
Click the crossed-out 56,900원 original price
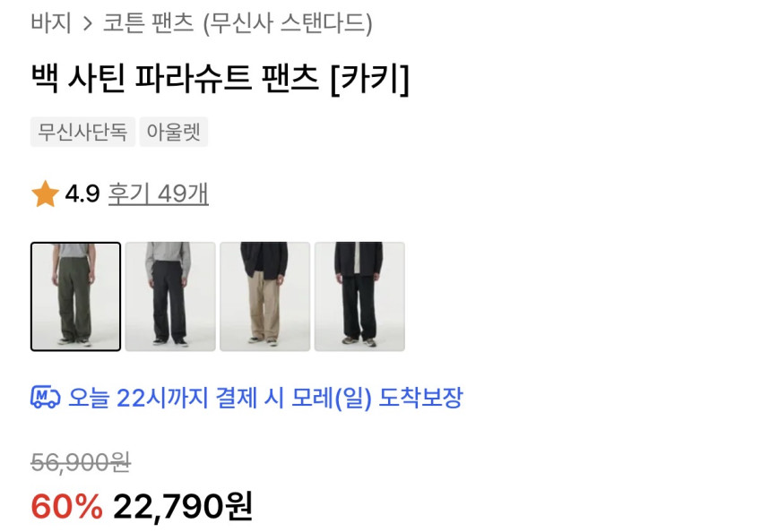[81, 462]
